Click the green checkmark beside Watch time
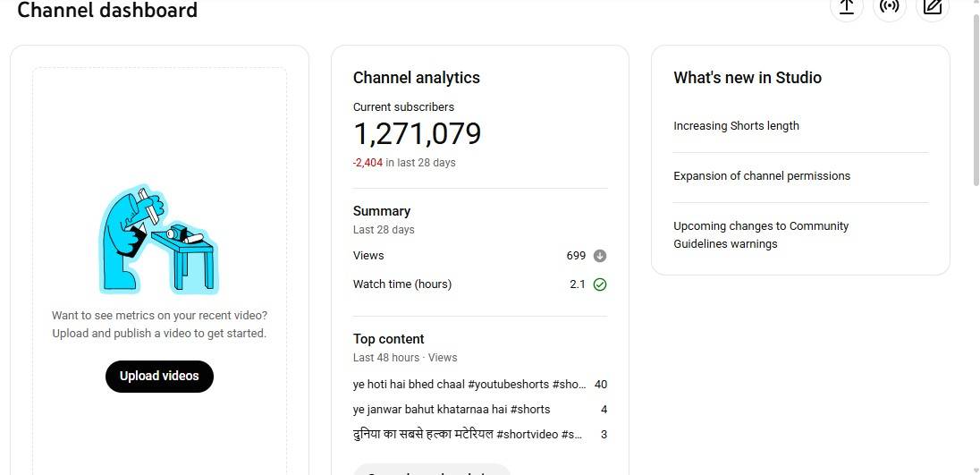The height and width of the screenshot is (475, 980). click(600, 284)
